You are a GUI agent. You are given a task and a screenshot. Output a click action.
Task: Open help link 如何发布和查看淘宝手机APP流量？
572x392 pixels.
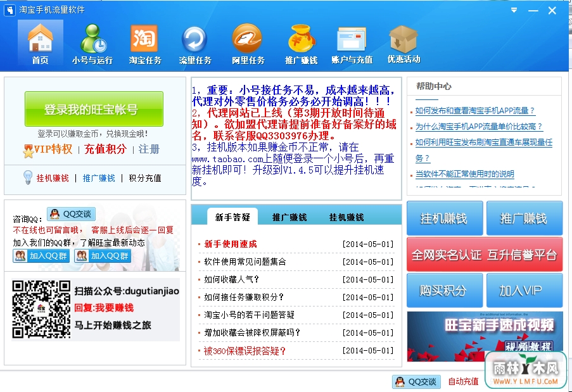pyautogui.click(x=475, y=110)
